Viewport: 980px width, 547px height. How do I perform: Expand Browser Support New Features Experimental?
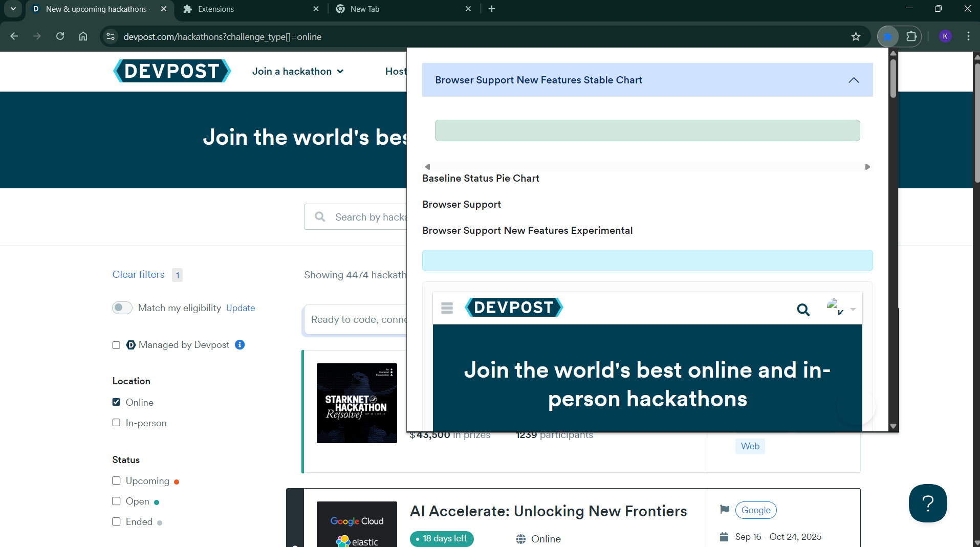click(527, 230)
